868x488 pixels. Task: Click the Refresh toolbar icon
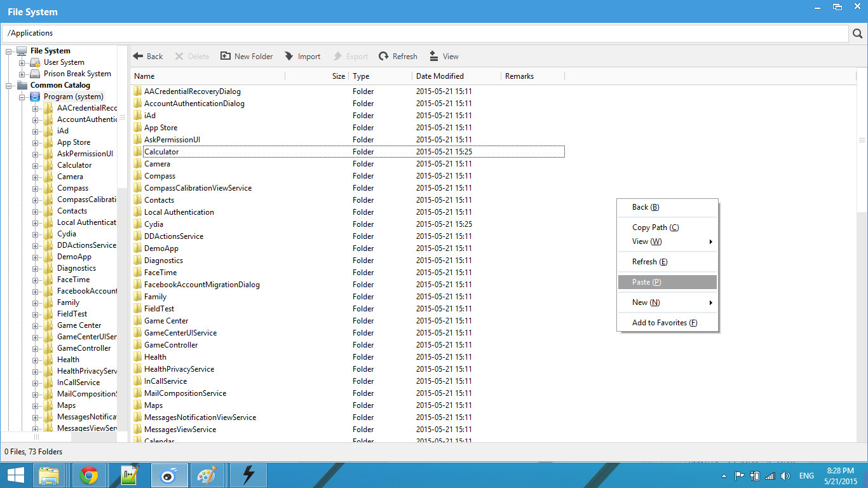click(x=384, y=57)
